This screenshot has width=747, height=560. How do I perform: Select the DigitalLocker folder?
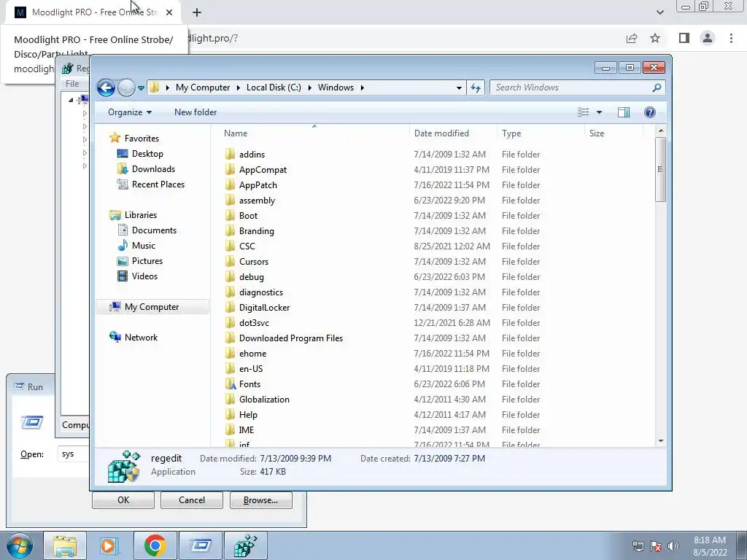(x=264, y=308)
